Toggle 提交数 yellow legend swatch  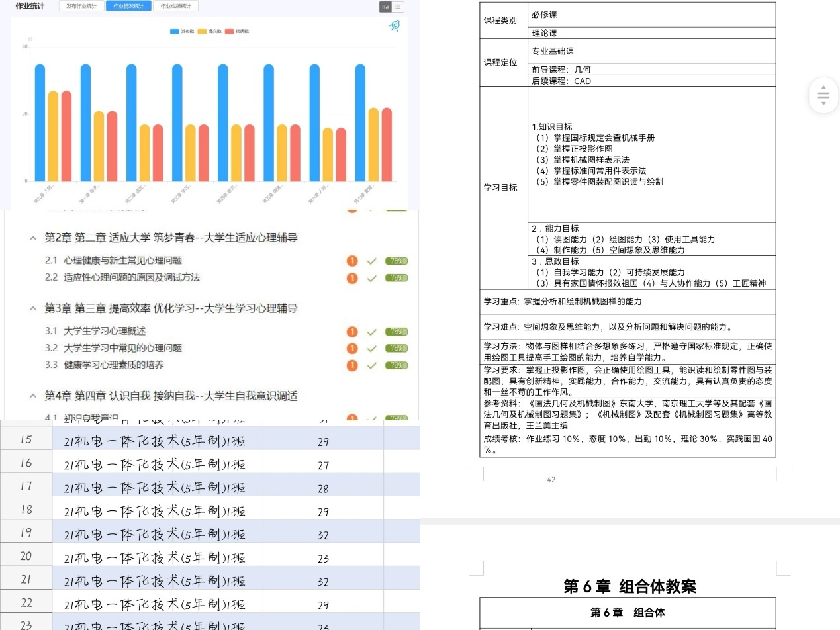203,31
